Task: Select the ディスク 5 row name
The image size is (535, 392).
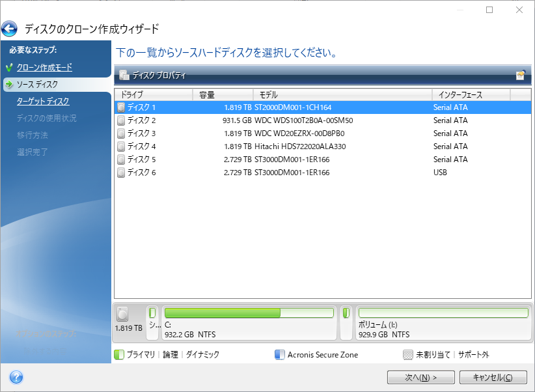Action: [x=142, y=160]
